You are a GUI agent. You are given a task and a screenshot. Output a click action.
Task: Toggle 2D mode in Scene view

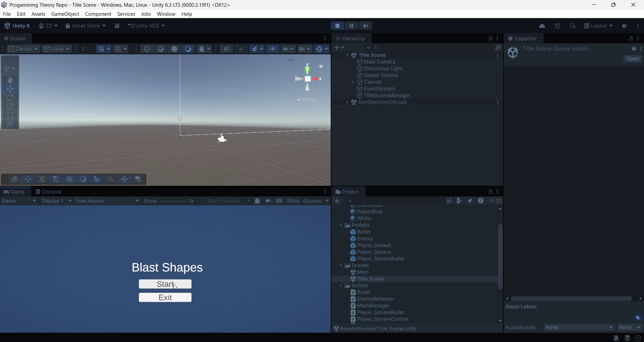click(x=226, y=49)
